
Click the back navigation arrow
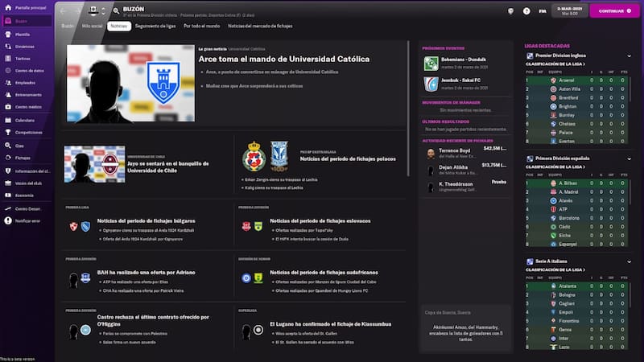click(64, 11)
